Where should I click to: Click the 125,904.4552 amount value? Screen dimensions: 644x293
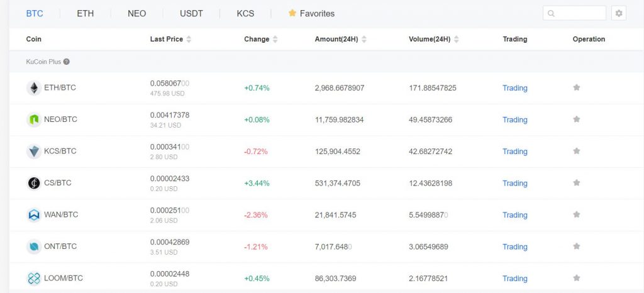pos(338,152)
